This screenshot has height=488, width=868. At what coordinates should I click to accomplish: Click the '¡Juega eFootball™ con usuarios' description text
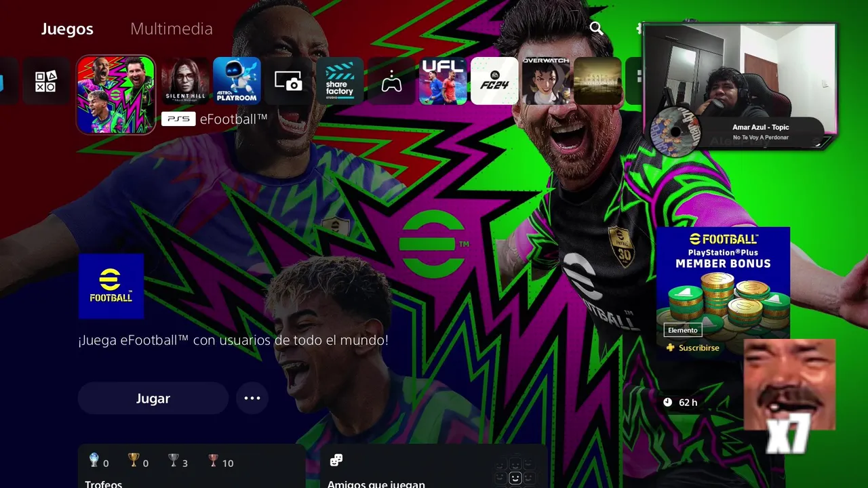233,340
